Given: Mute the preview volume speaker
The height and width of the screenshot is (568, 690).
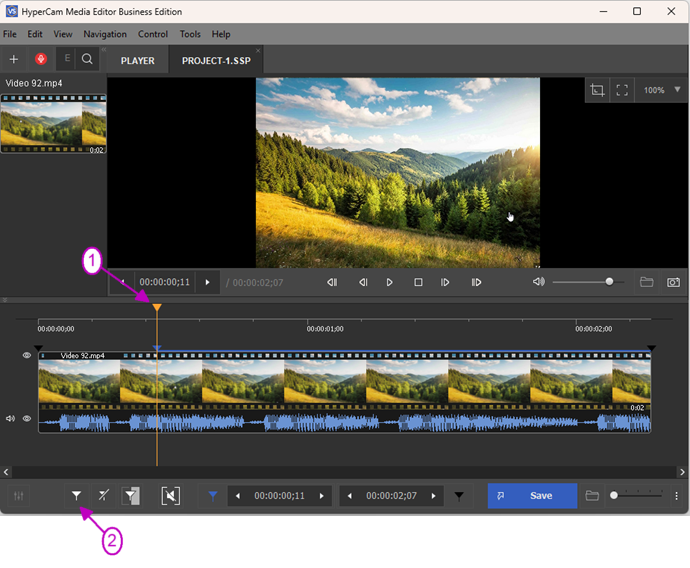Looking at the screenshot, I should point(538,283).
